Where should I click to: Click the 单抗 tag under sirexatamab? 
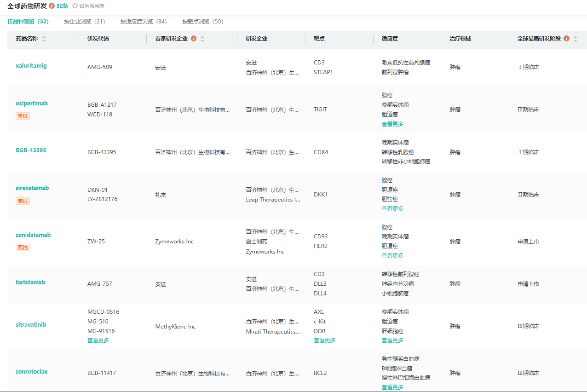(x=23, y=201)
